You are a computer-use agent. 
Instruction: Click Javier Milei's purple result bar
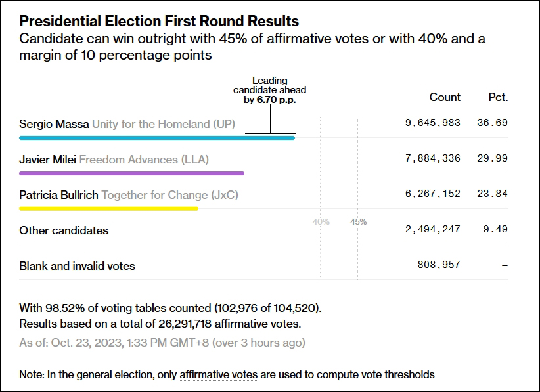[x=131, y=173]
